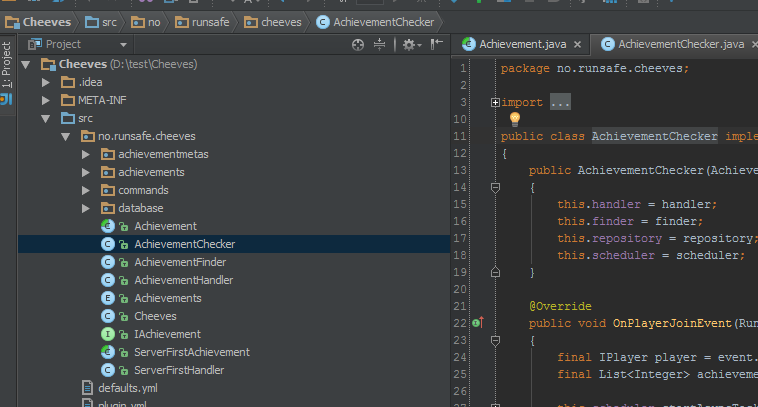Expand the .idea folder
This screenshot has height=407, width=758.
coord(46,82)
